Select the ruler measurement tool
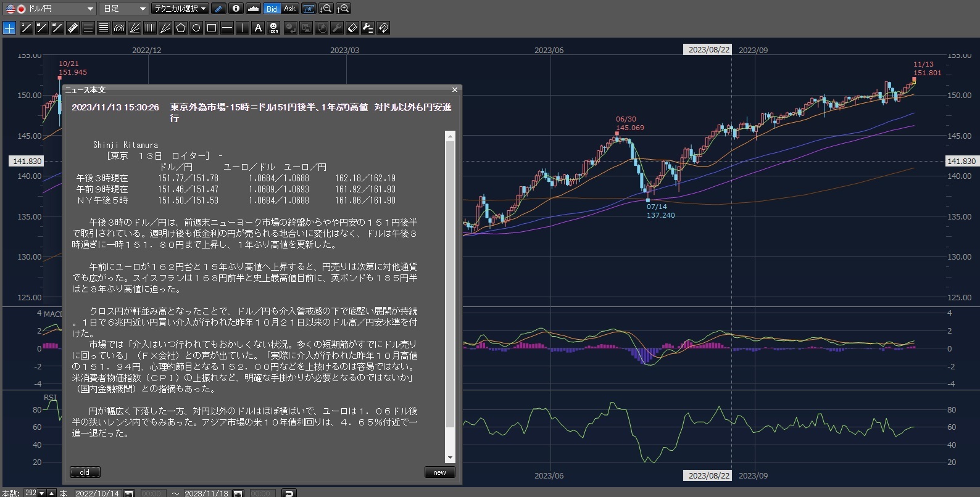Screen dimensions: 980x497 pos(73,28)
